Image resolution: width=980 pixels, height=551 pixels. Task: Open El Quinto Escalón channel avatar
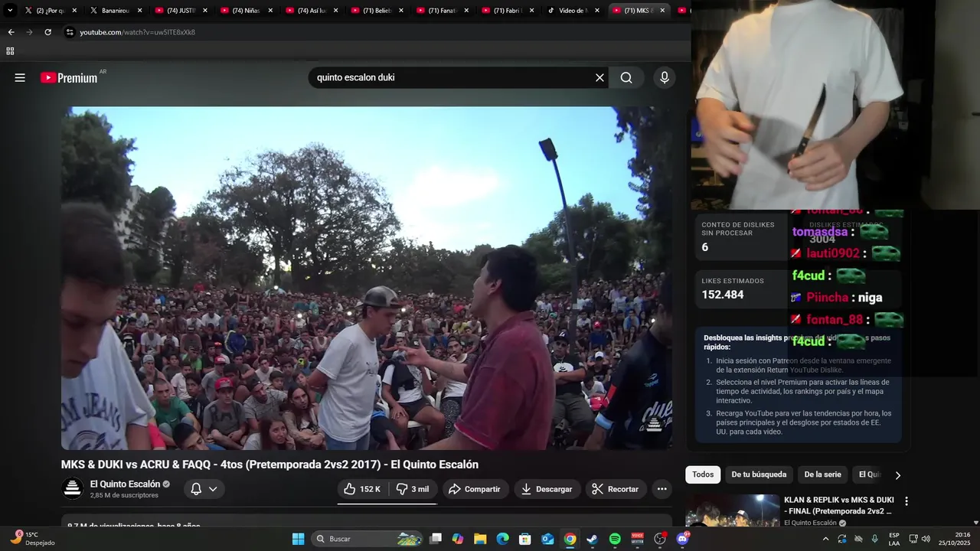tap(73, 489)
